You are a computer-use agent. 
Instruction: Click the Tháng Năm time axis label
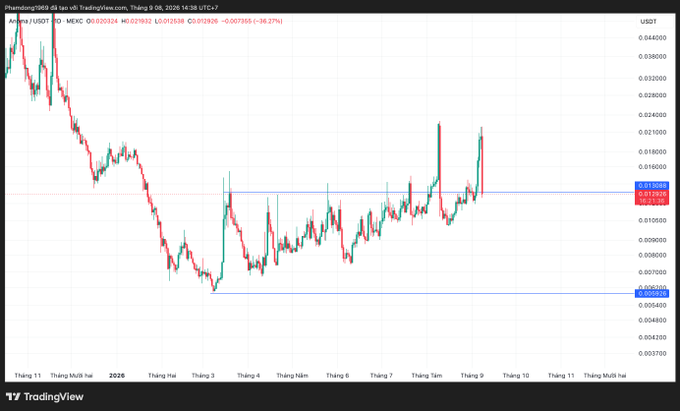[x=292, y=375]
